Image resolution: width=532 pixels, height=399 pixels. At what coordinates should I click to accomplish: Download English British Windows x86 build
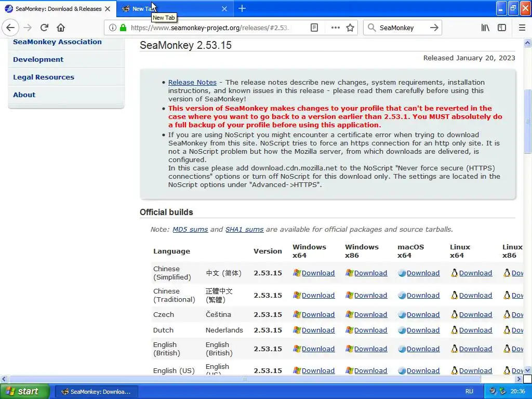pos(370,349)
